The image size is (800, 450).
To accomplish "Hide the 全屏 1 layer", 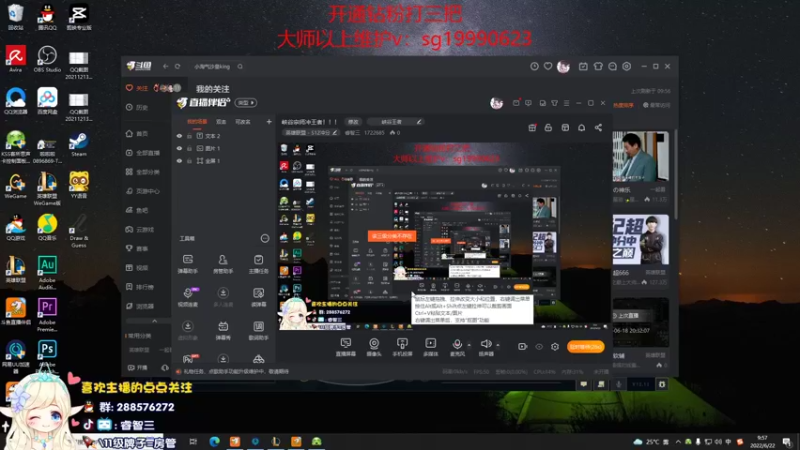I will (179, 161).
